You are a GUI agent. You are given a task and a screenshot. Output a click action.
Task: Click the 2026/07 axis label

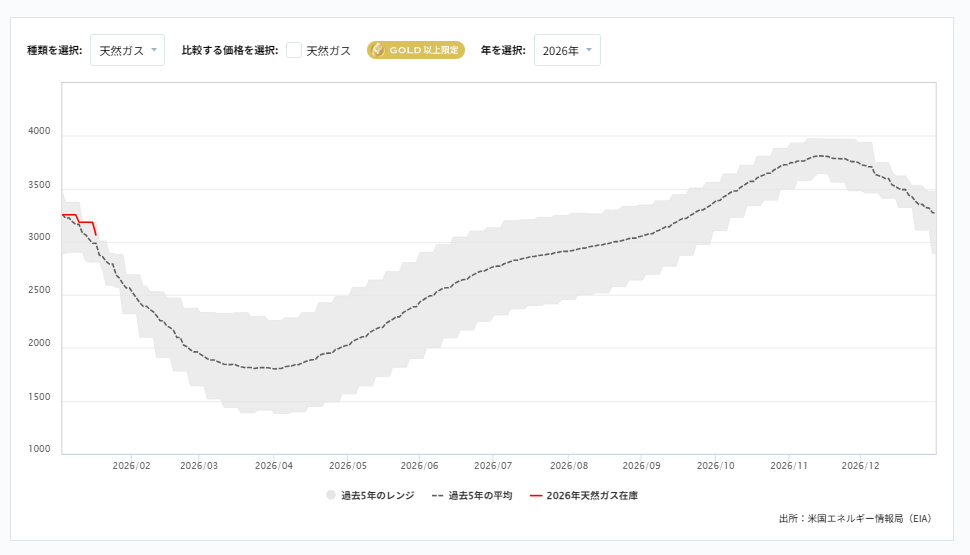point(493,466)
